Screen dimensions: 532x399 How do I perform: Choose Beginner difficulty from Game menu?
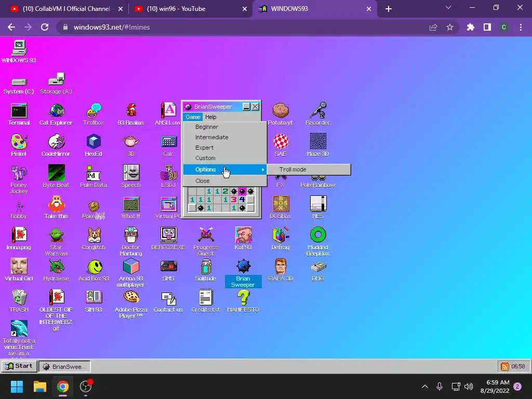click(224, 127)
